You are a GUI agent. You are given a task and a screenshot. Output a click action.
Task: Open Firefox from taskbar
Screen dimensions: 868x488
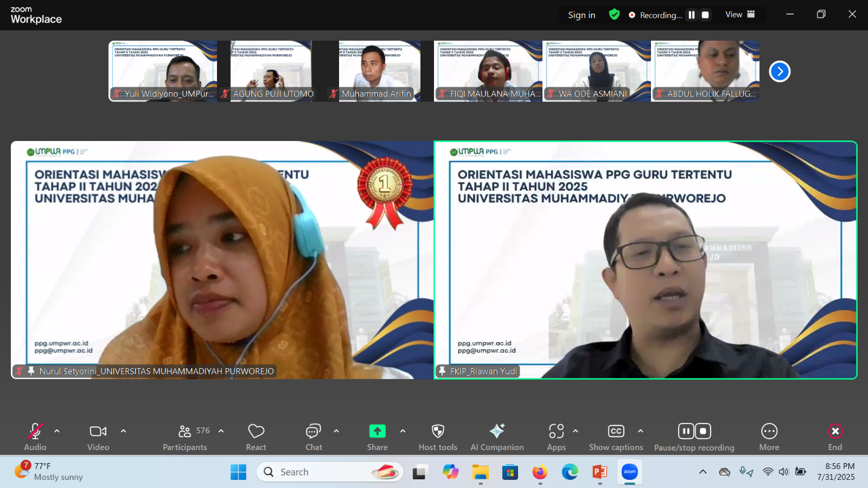540,472
